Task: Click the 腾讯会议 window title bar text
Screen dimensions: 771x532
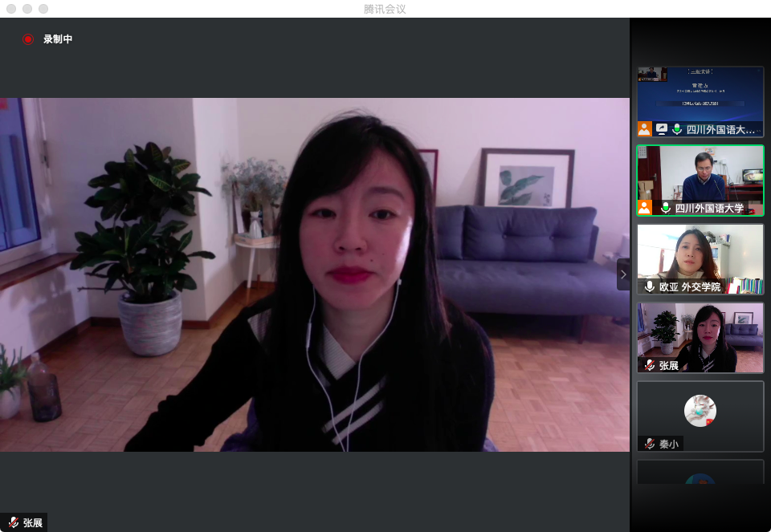Action: [x=385, y=9]
